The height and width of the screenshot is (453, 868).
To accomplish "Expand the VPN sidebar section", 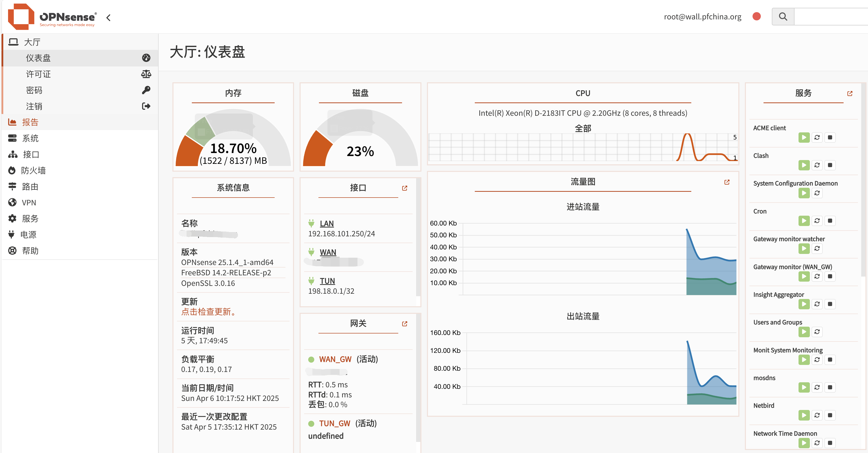I will pyautogui.click(x=29, y=202).
